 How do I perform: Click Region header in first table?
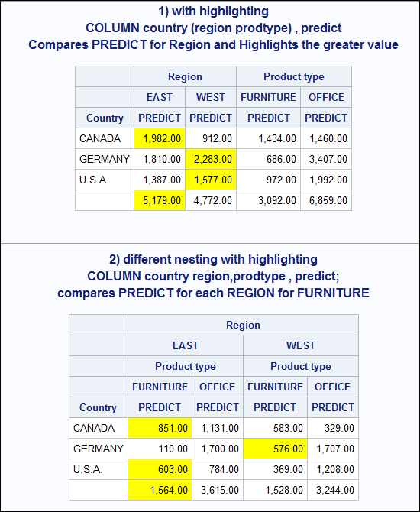tap(185, 76)
